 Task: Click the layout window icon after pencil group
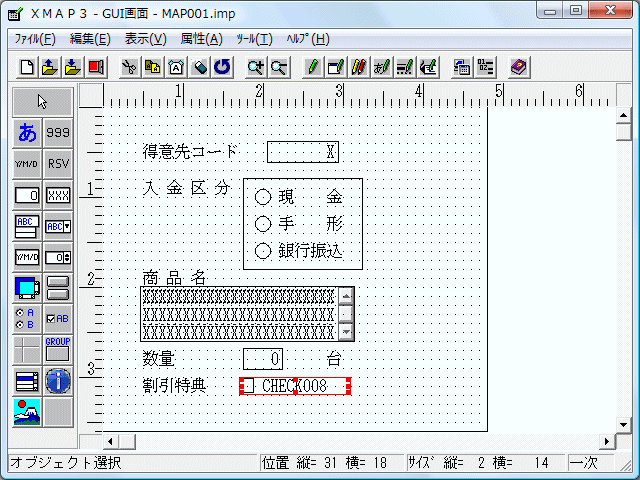(x=462, y=67)
